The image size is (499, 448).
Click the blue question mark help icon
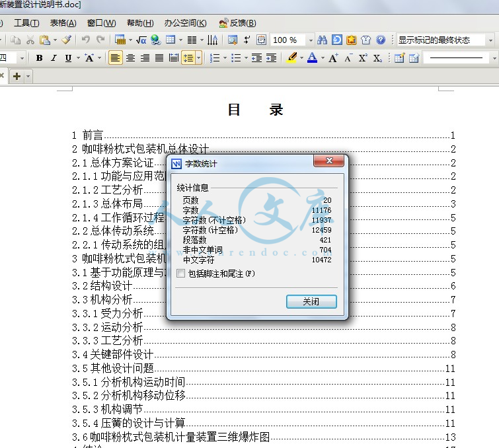point(381,40)
